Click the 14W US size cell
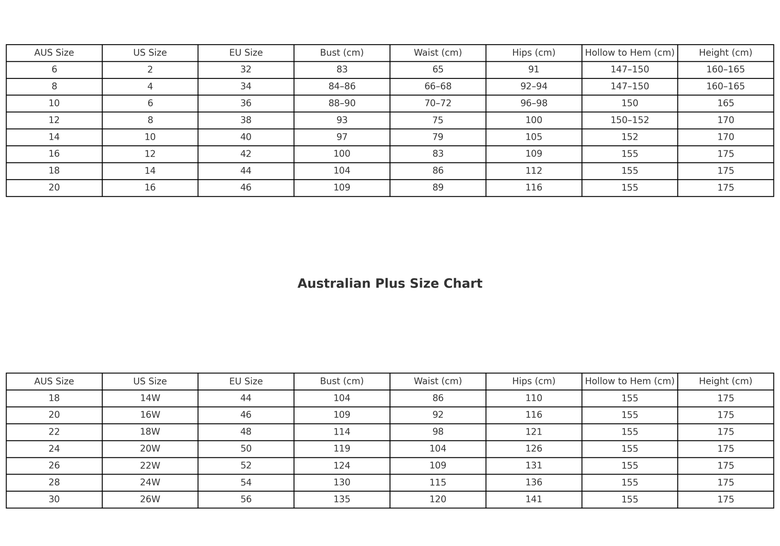 tap(150, 398)
